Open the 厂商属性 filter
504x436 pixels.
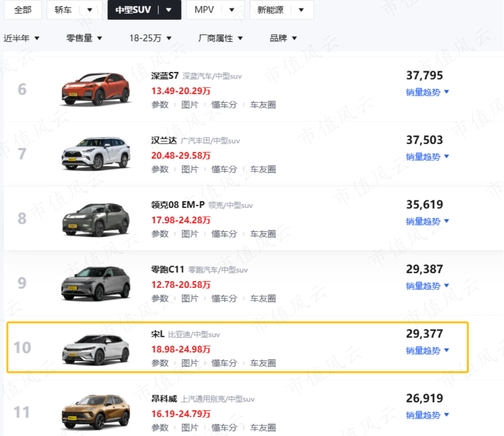(220, 38)
